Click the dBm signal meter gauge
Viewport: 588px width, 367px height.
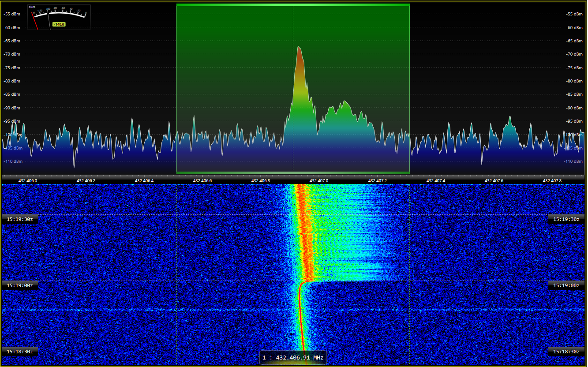(x=59, y=17)
